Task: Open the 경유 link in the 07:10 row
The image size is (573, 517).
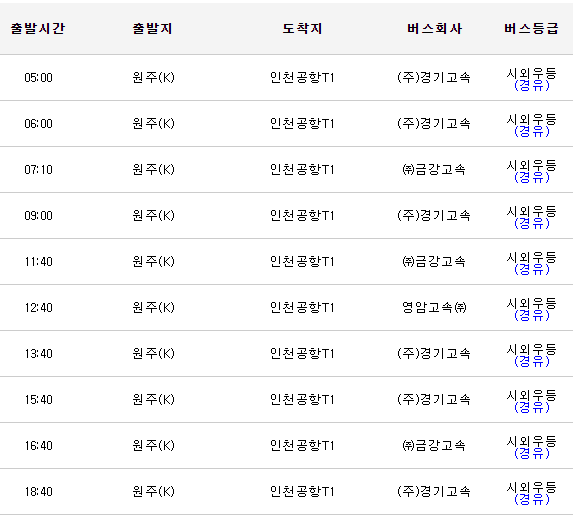Action: [x=532, y=178]
